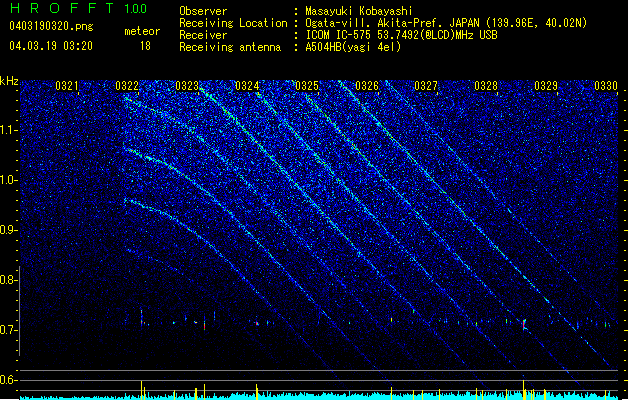Screen dimensions: 629x400
Task: Click the 0321 time marker
Action: coord(67,86)
